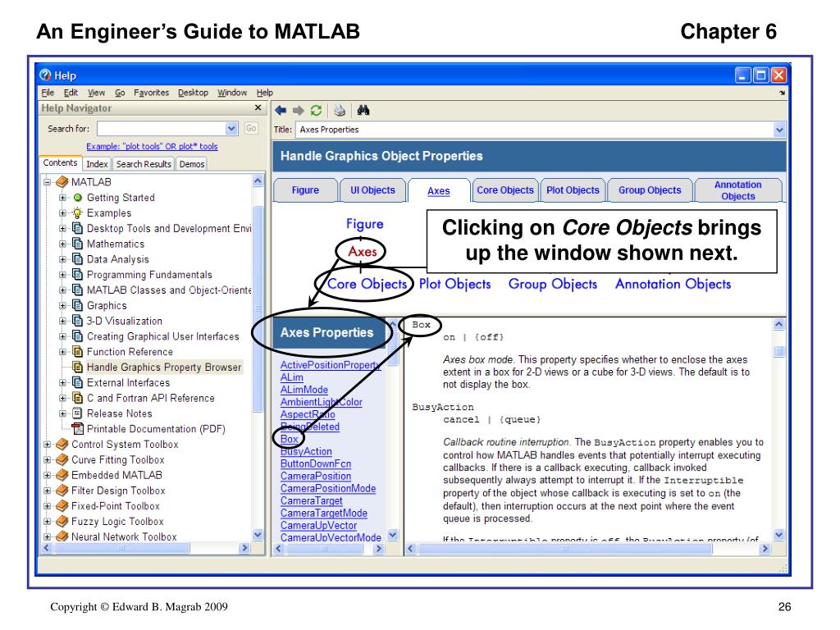
Task: Click the Figure link in hierarchy diagram
Action: click(364, 224)
